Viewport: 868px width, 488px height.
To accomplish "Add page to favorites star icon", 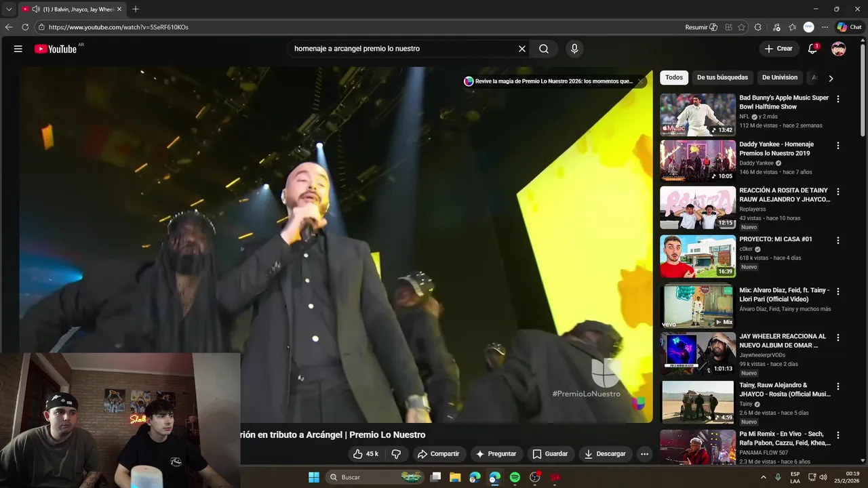I will (x=741, y=27).
